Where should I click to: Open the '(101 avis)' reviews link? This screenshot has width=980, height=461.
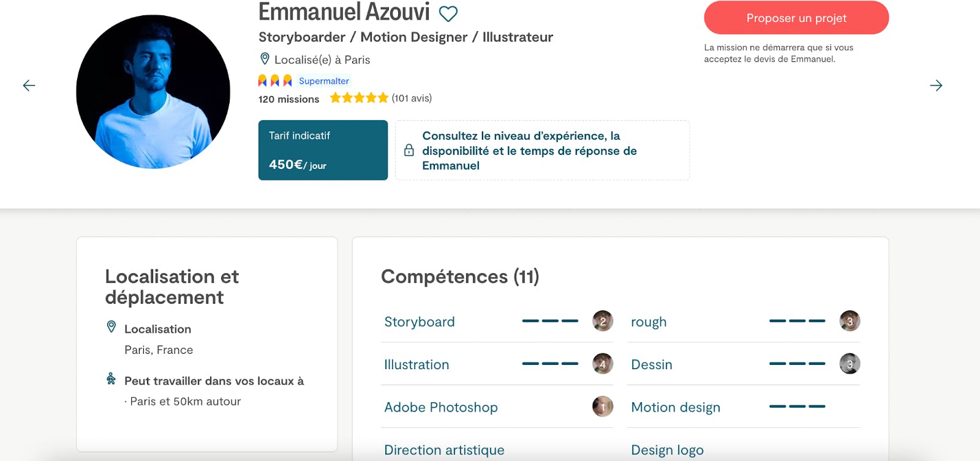pos(411,98)
